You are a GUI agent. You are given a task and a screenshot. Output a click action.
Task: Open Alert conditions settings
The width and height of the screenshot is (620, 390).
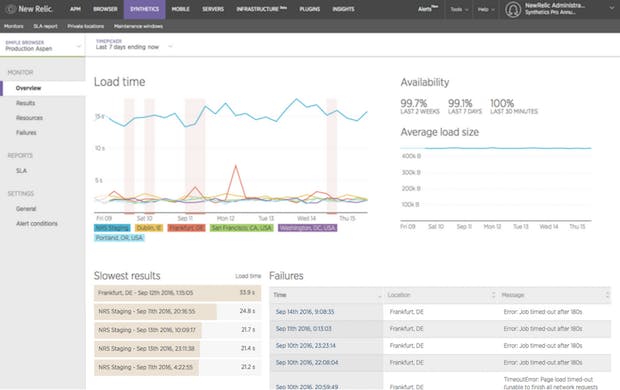pyautogui.click(x=37, y=223)
